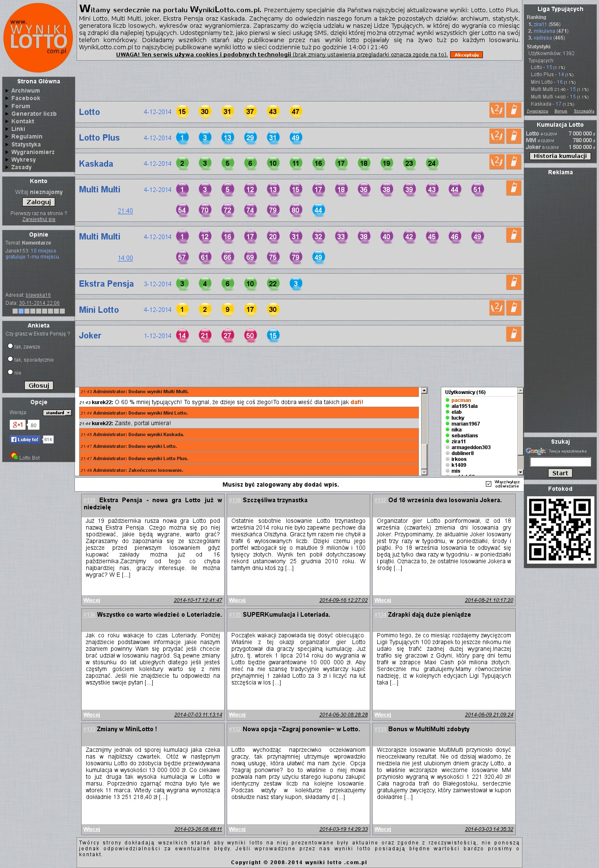This screenshot has width=599, height=868.
Task: Click the laurel typing icon in Kaskada row
Action: [497, 162]
